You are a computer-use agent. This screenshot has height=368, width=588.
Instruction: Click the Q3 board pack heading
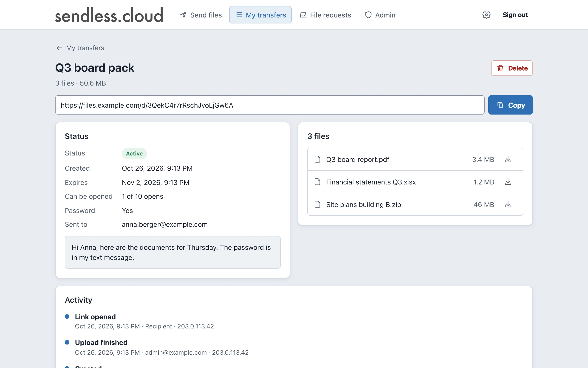click(95, 68)
